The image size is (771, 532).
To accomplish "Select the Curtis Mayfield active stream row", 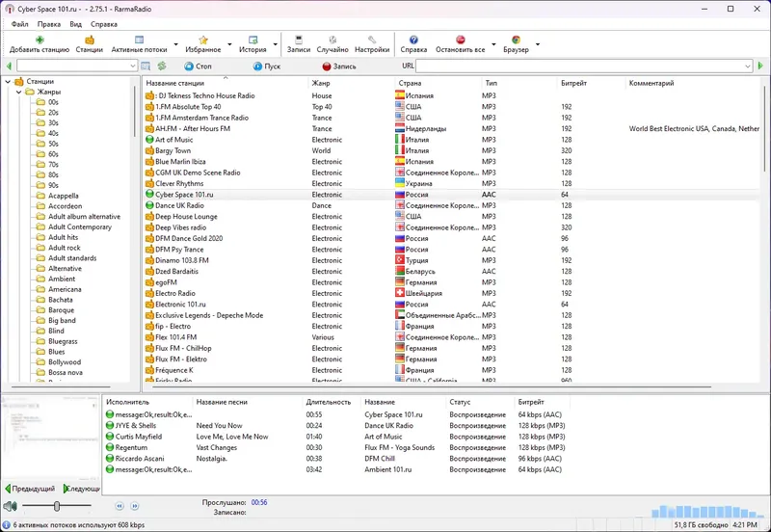I will pyautogui.click(x=334, y=437).
